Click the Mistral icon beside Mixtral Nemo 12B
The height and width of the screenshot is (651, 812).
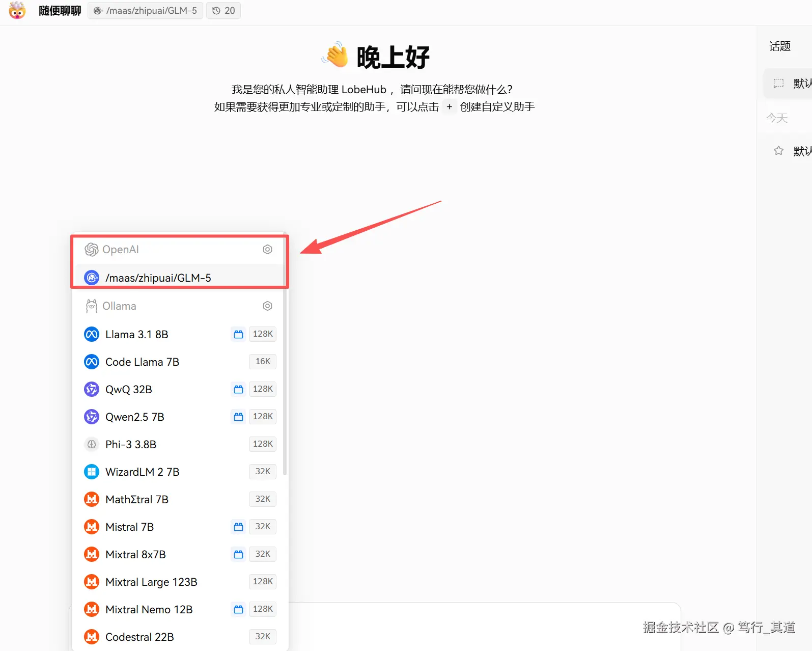[x=92, y=609]
